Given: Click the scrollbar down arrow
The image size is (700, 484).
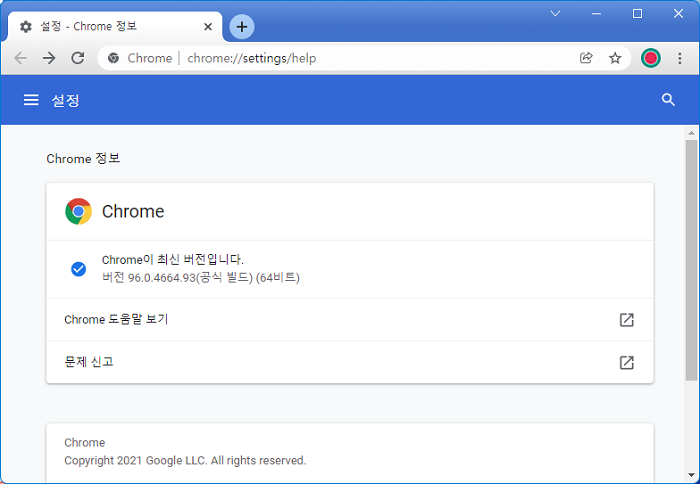Looking at the screenshot, I should [692, 475].
